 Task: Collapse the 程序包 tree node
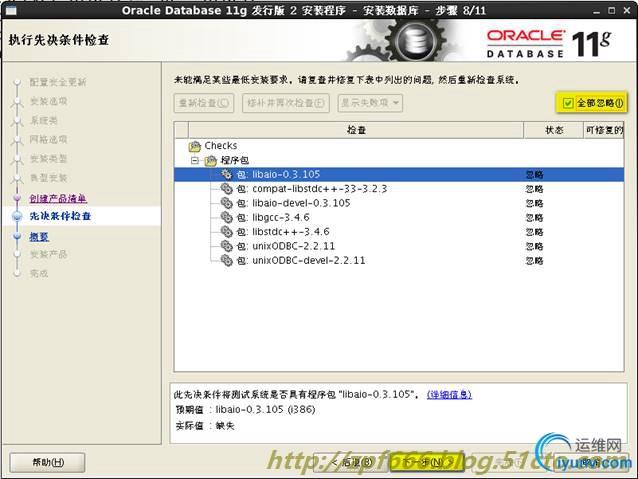[x=195, y=161]
